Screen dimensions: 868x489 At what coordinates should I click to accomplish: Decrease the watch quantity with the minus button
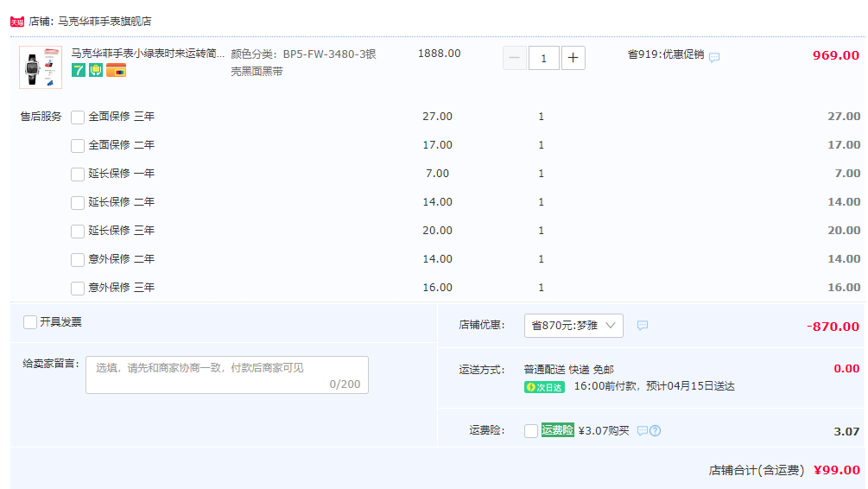pos(514,58)
